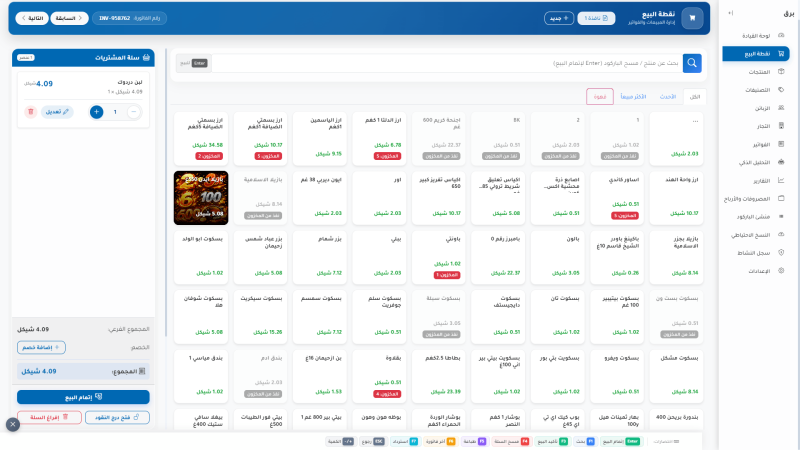Open التصنيفات categories tag icon
Image resolution: width=800 pixels, height=450 pixels.
[x=781, y=90]
